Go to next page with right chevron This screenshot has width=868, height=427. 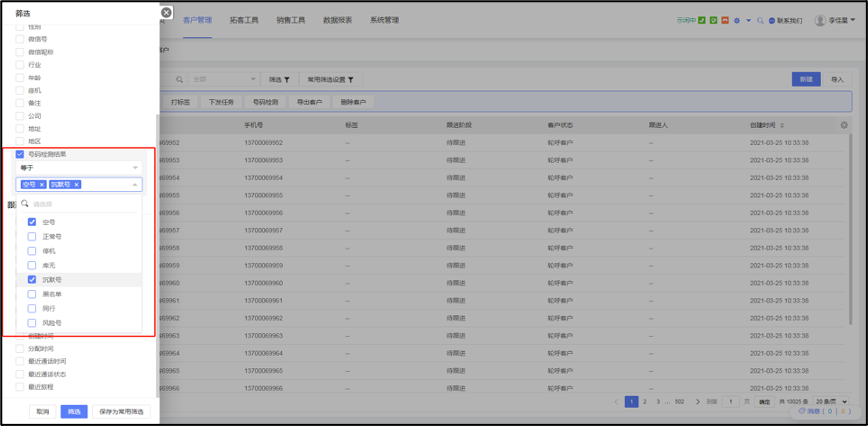(x=698, y=402)
